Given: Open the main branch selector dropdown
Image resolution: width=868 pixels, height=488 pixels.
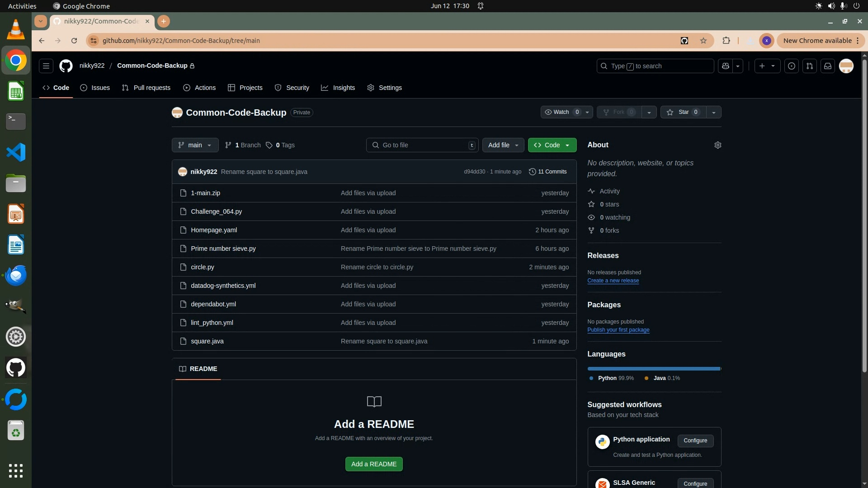Looking at the screenshot, I should (x=195, y=145).
